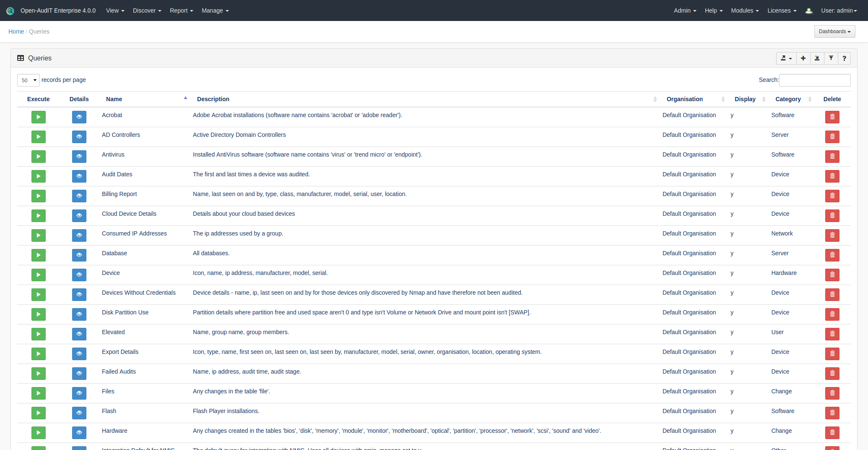The image size is (868, 450).
Task: Open the Modules menu
Action: tap(744, 10)
